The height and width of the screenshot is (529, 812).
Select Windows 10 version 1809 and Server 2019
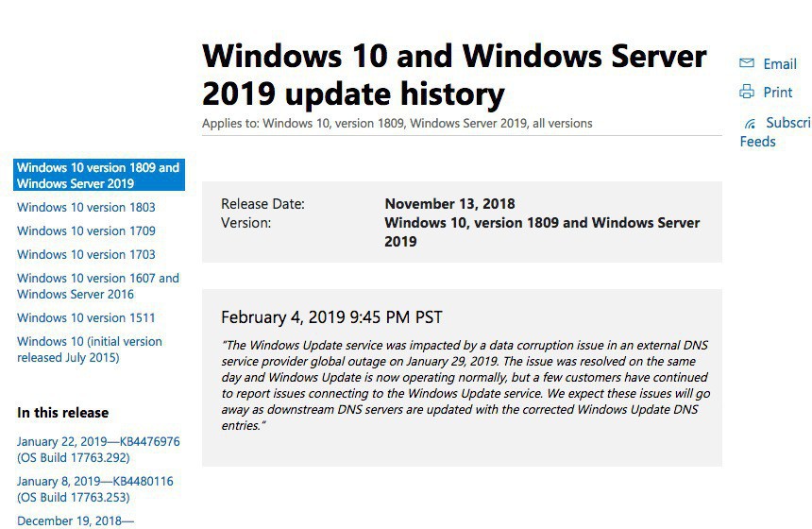click(x=98, y=176)
